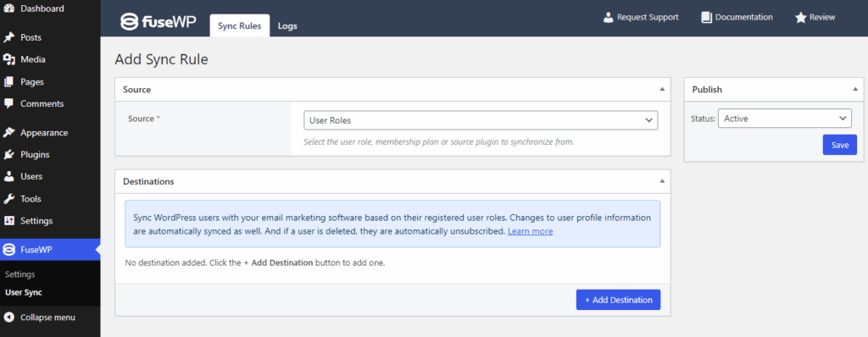Click the Tools wrench icon
The image size is (868, 337).
coord(8,199)
